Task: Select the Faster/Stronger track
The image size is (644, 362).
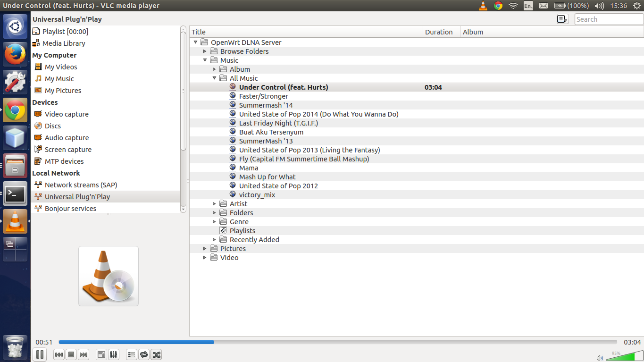Action: point(262,96)
